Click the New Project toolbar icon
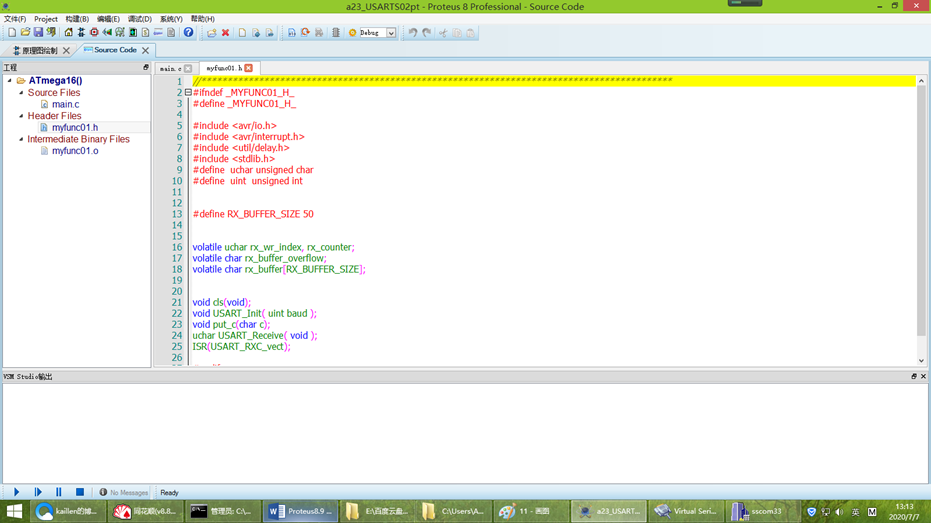 click(12, 33)
